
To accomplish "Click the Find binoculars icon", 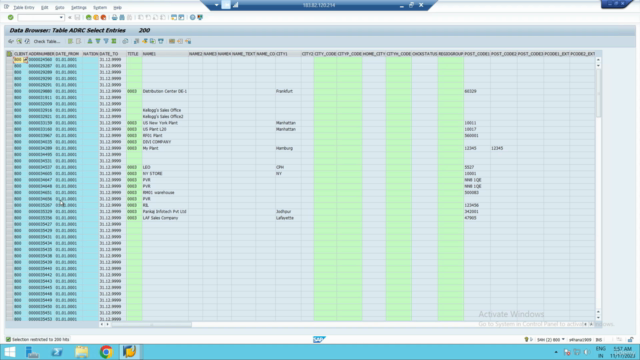I will [122, 18].
